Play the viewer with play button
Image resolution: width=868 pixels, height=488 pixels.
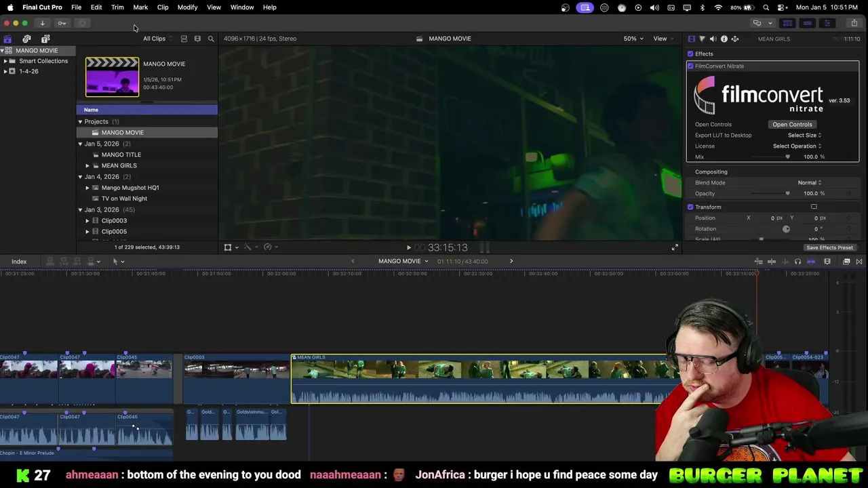pyautogui.click(x=408, y=248)
